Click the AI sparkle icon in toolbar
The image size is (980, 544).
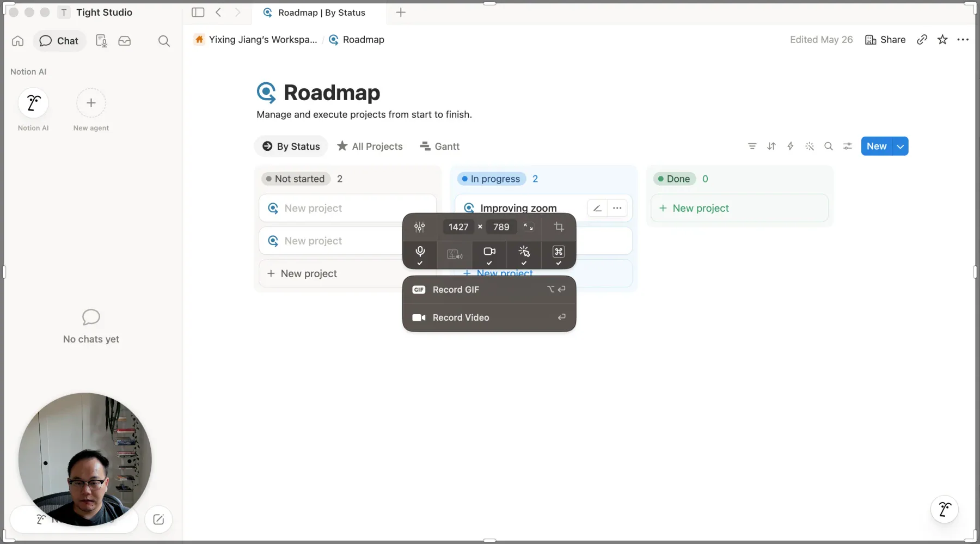(810, 146)
